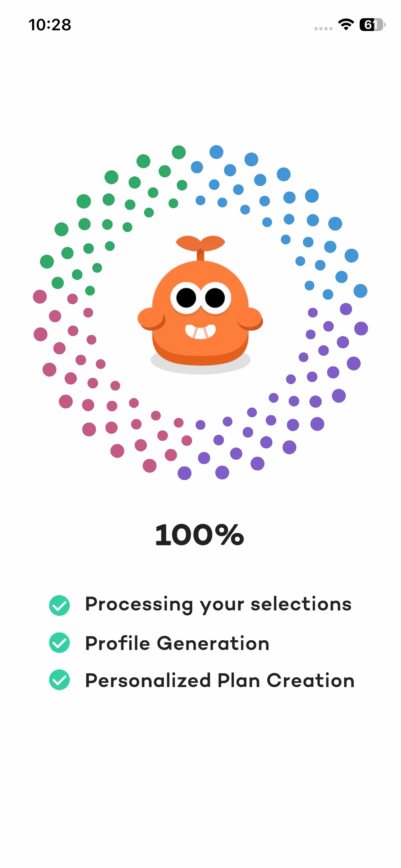Tap the 10:28 clock in status bar

coord(50,25)
